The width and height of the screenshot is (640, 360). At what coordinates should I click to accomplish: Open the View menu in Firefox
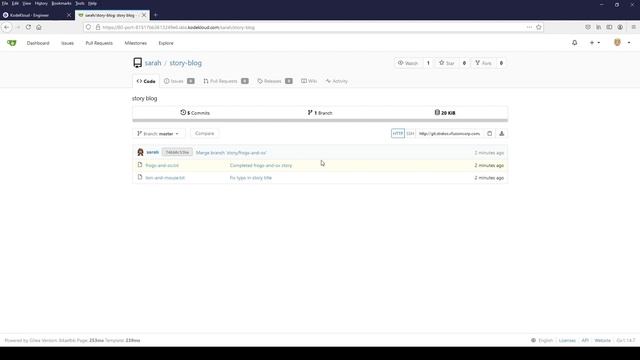point(27,3)
